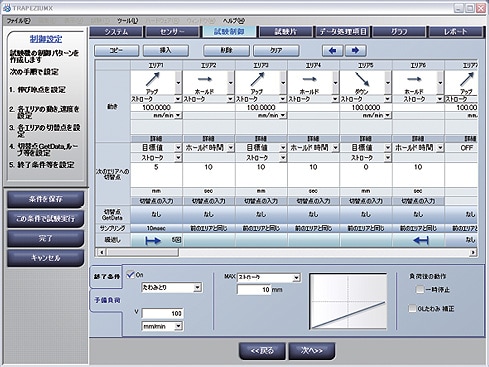Select the アップ arrow icon in エリア3
Screen dimensions: 489x367
tap(257, 79)
